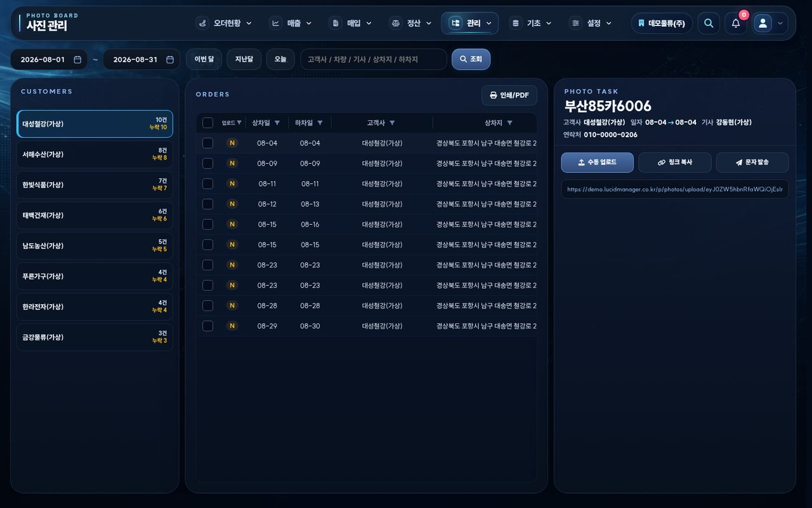Screen dimensions: 812x508
Task: Filter 상차일 column with funnel icon
Action: pyautogui.click(x=277, y=123)
